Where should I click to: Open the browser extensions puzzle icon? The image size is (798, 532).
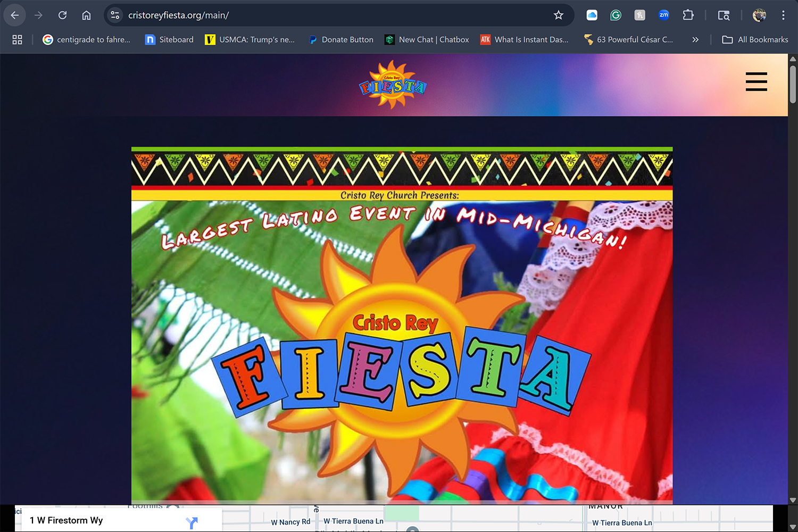point(688,15)
